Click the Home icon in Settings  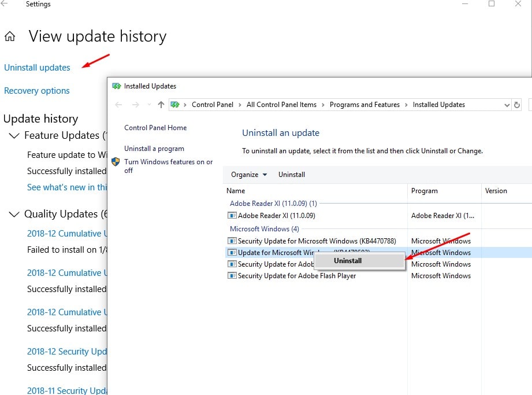10,37
